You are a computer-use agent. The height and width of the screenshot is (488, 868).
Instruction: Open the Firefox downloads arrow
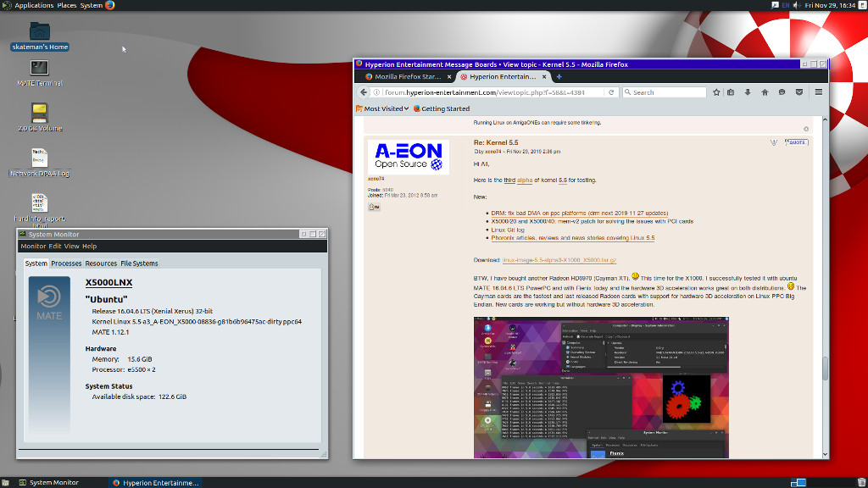[748, 92]
